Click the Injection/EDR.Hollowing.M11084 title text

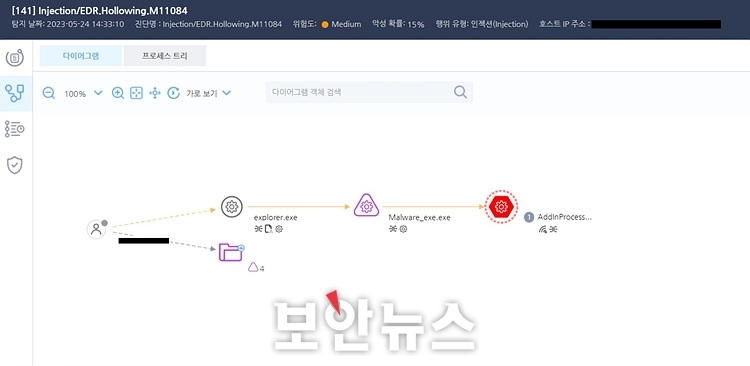coord(113,10)
